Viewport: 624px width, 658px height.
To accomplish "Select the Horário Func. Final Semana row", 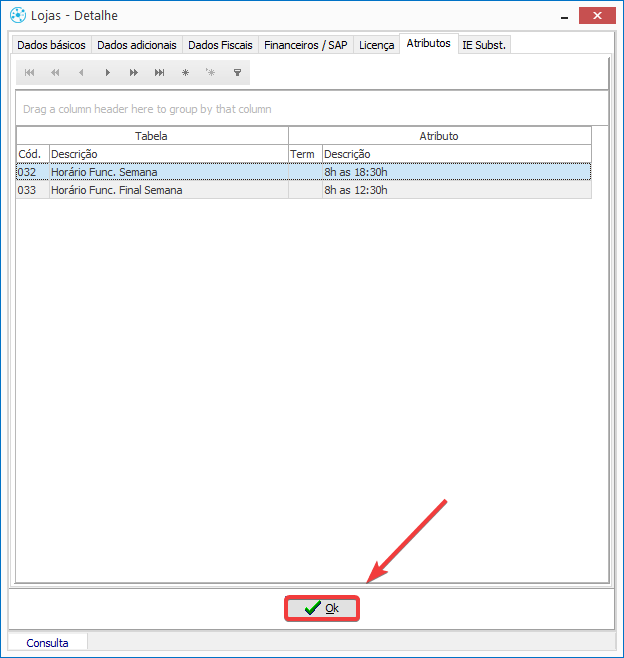I will point(116,190).
